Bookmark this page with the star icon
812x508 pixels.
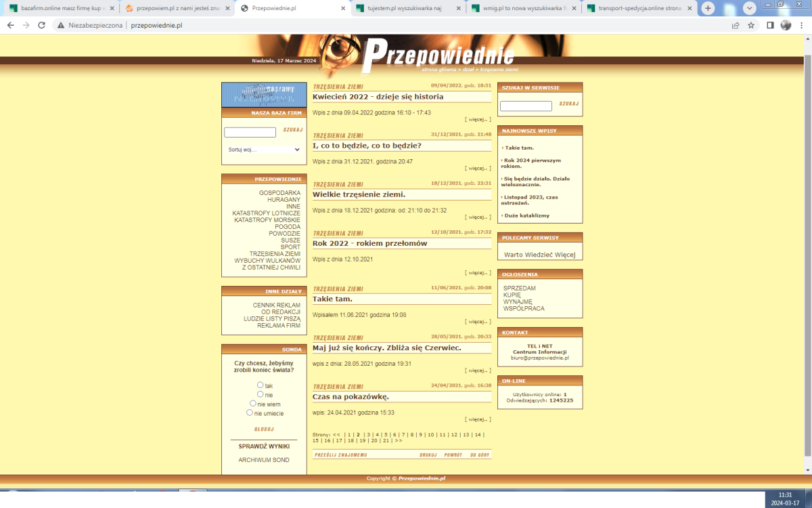751,25
